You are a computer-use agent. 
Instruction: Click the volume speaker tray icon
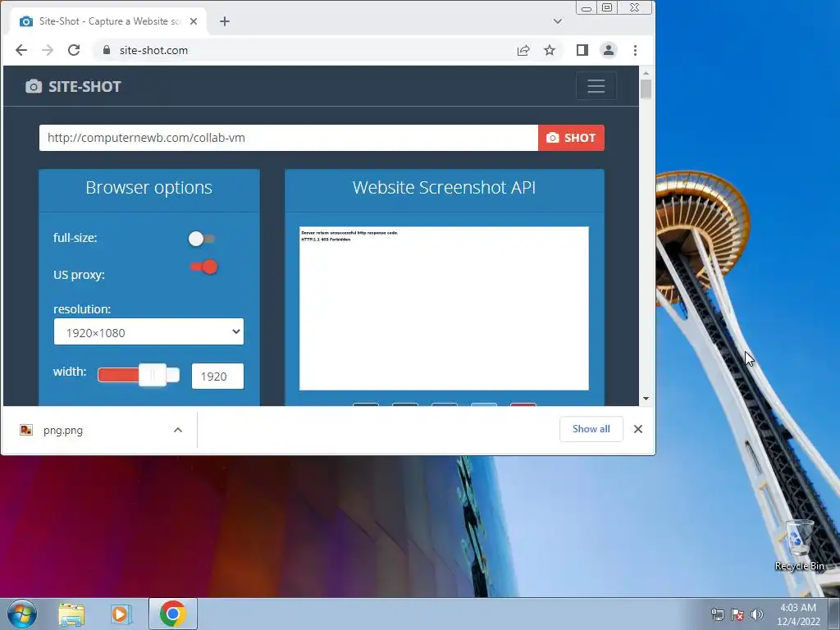(x=756, y=614)
